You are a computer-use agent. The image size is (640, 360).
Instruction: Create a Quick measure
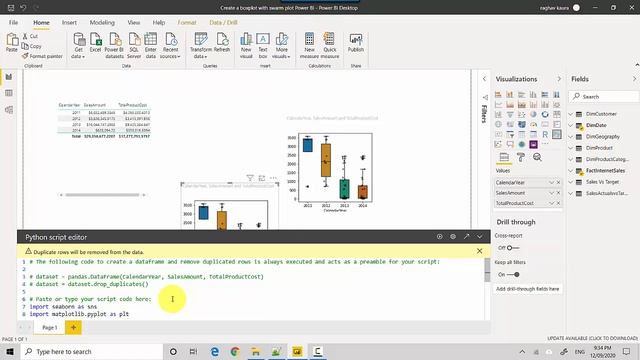[x=330, y=46]
